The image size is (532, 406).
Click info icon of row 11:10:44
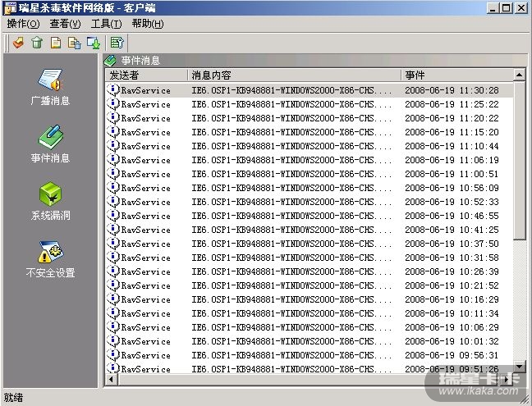[113, 146]
